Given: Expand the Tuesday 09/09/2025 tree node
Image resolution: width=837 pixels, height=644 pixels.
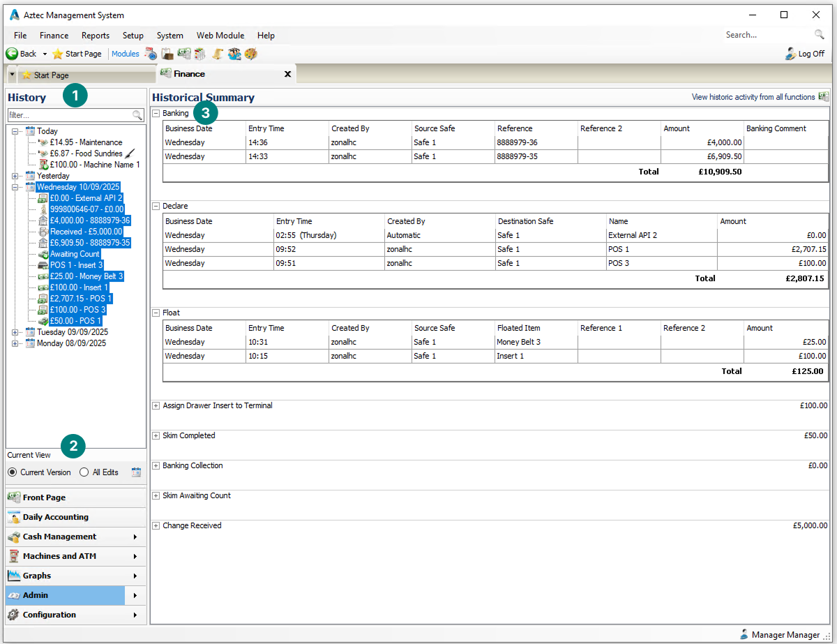Looking at the screenshot, I should [x=16, y=332].
